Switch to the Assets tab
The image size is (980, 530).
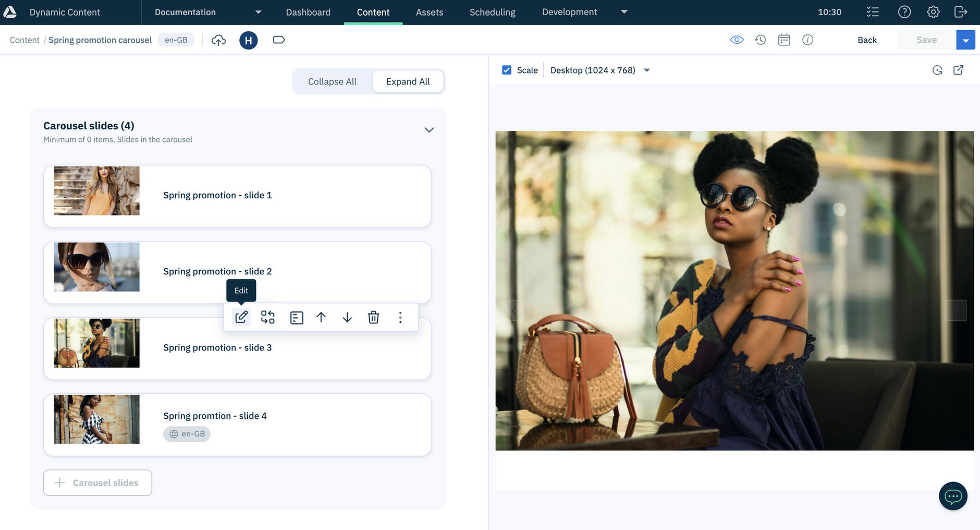[x=430, y=12]
